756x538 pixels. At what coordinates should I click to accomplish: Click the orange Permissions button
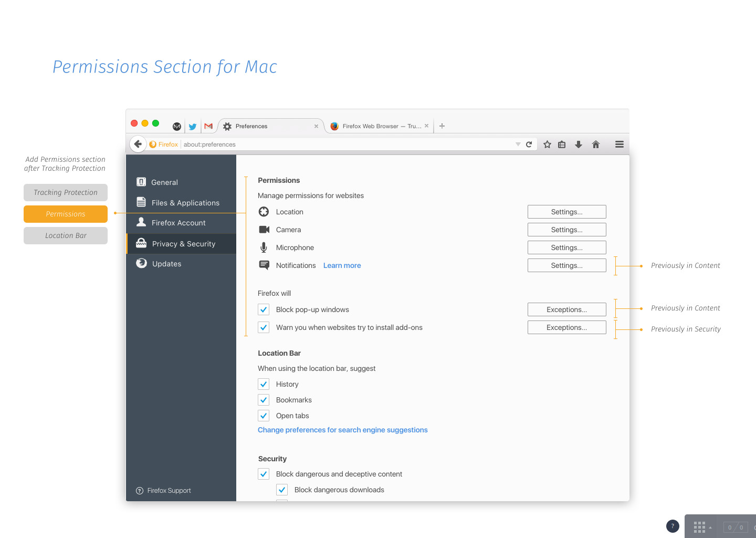[x=66, y=214]
